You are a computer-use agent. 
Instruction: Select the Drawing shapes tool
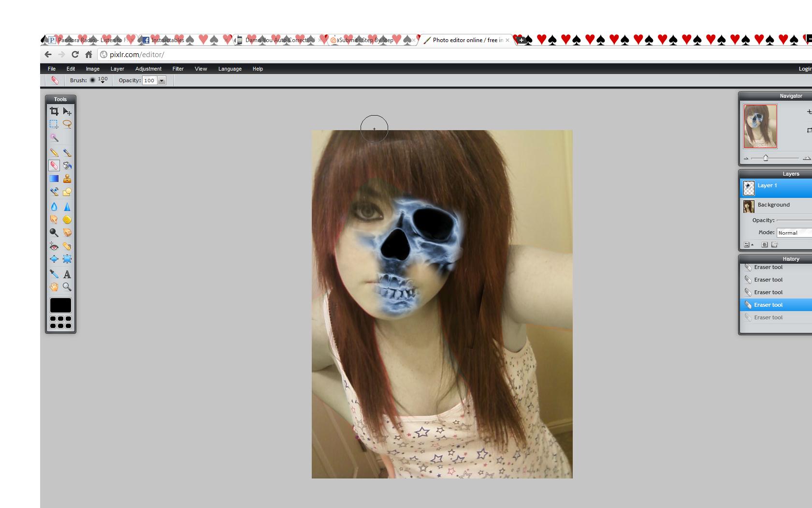click(67, 192)
